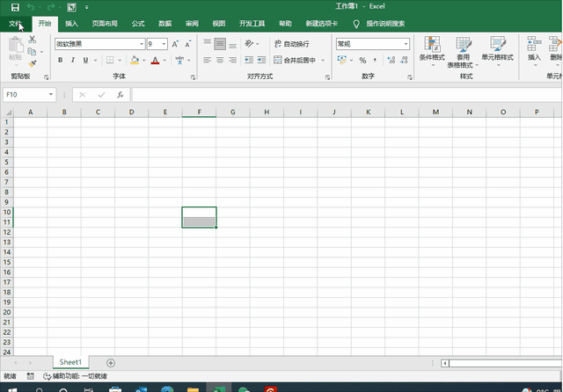Click the select all corner triangle
This screenshot has width=563, height=392.
pyautogui.click(x=7, y=113)
